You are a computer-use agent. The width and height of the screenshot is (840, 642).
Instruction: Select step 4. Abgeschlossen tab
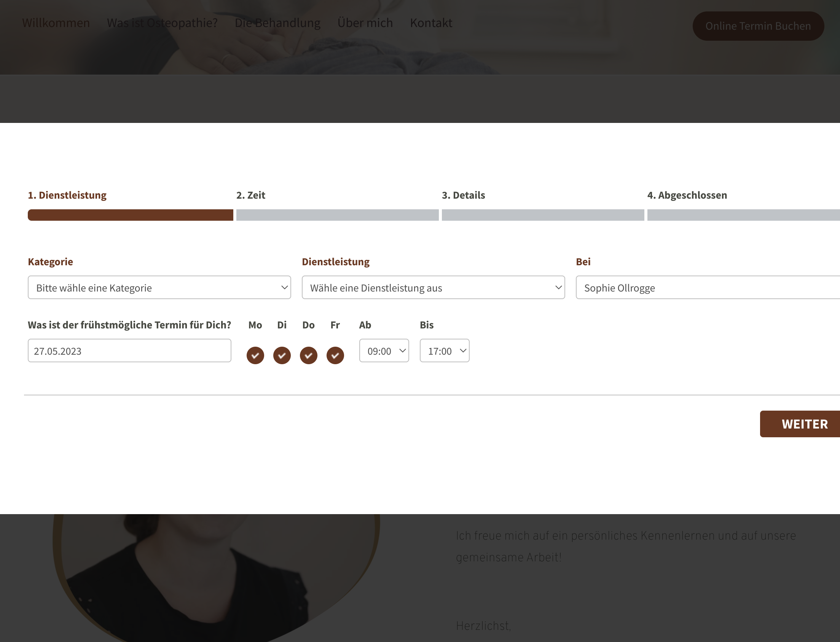pos(687,195)
